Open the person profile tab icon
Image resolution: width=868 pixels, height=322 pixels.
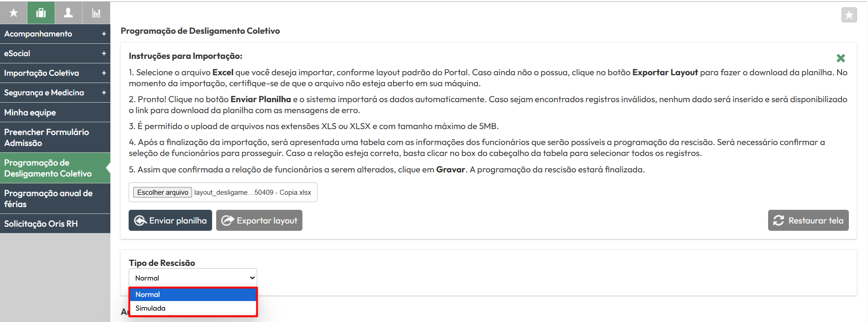(x=68, y=13)
